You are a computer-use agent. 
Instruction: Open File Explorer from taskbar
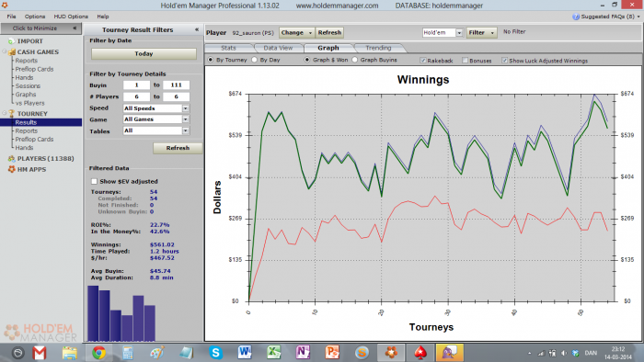(x=69, y=353)
